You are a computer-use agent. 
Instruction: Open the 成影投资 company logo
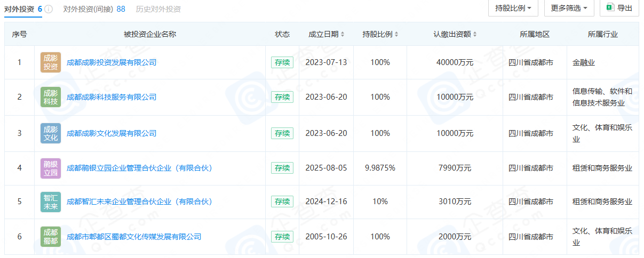click(x=51, y=62)
